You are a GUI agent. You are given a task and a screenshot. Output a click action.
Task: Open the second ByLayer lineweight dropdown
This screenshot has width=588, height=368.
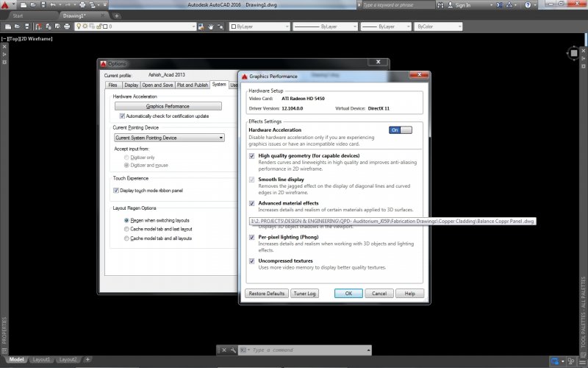click(x=386, y=26)
